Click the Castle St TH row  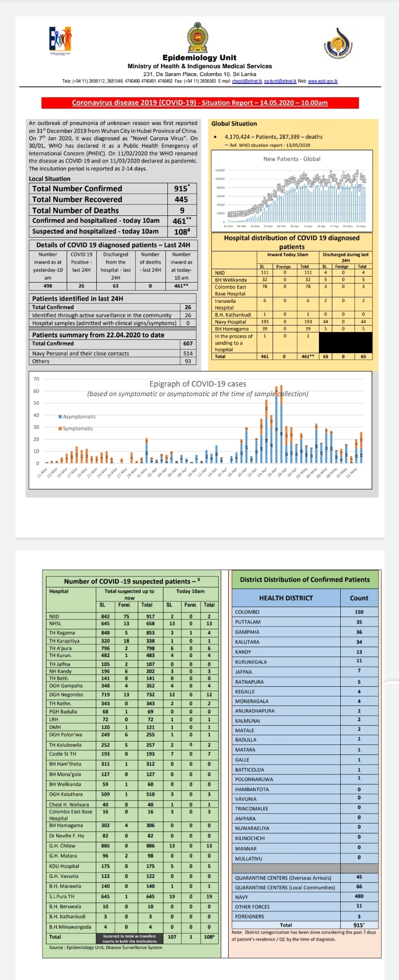(x=132, y=754)
